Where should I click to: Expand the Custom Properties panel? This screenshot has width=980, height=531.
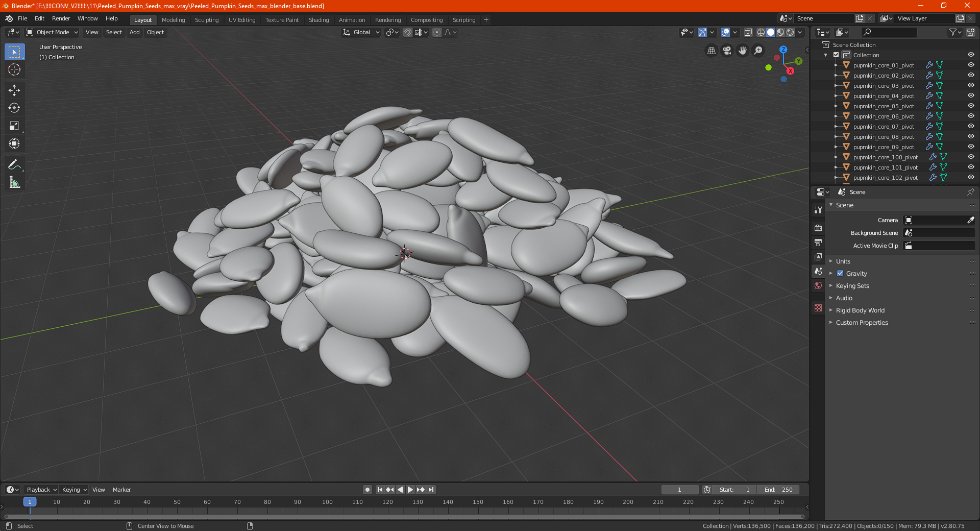point(862,323)
